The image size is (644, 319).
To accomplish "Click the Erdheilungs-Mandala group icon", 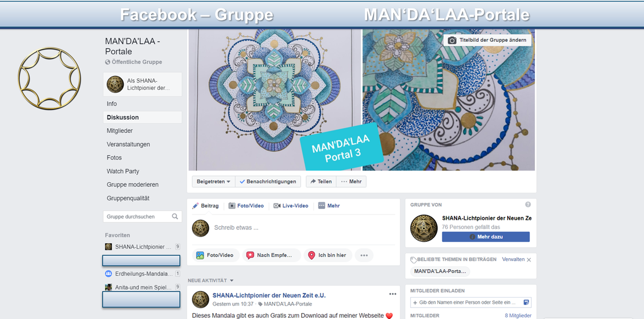I will pyautogui.click(x=108, y=273).
